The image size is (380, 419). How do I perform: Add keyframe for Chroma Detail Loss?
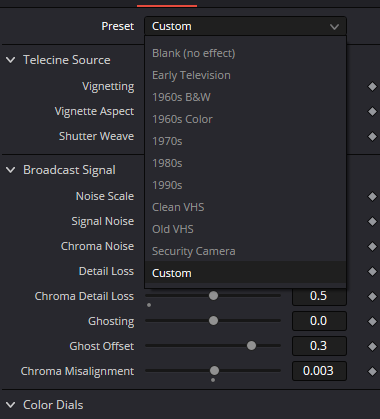[372, 296]
